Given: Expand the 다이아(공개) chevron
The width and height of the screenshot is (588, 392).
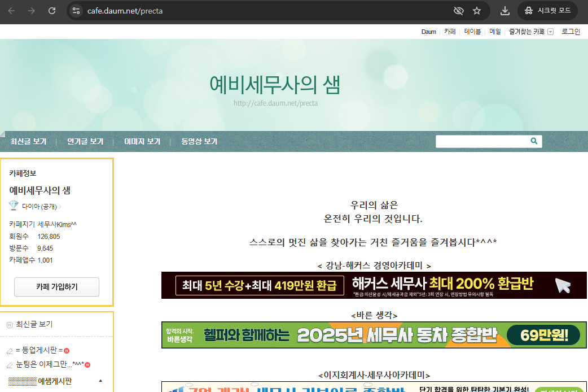Looking at the screenshot, I should click(x=60, y=206).
